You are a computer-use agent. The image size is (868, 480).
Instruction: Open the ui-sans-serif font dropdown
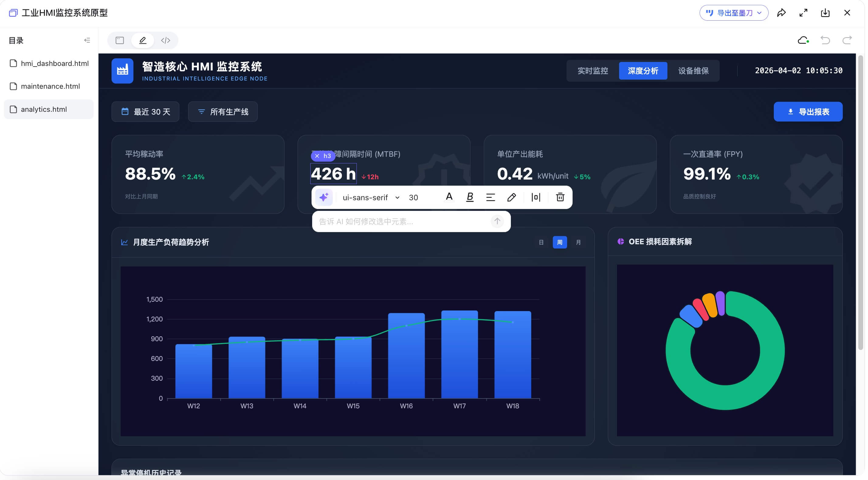(371, 198)
